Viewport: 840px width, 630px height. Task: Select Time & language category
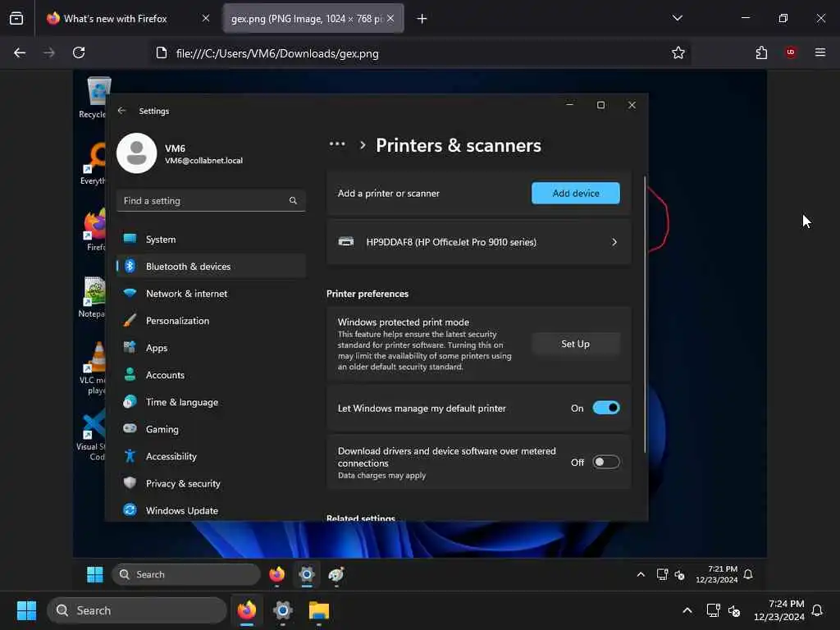click(211, 402)
